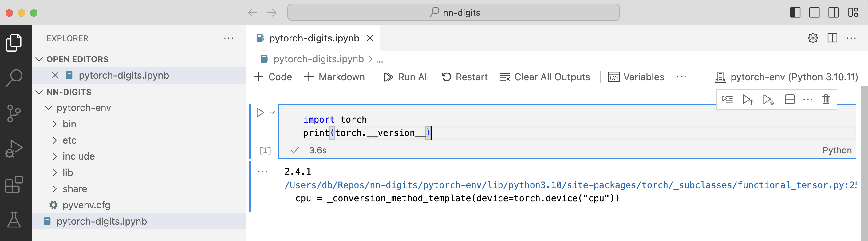The height and width of the screenshot is (241, 868).
Task: Open notebook settings gear icon
Action: click(813, 38)
